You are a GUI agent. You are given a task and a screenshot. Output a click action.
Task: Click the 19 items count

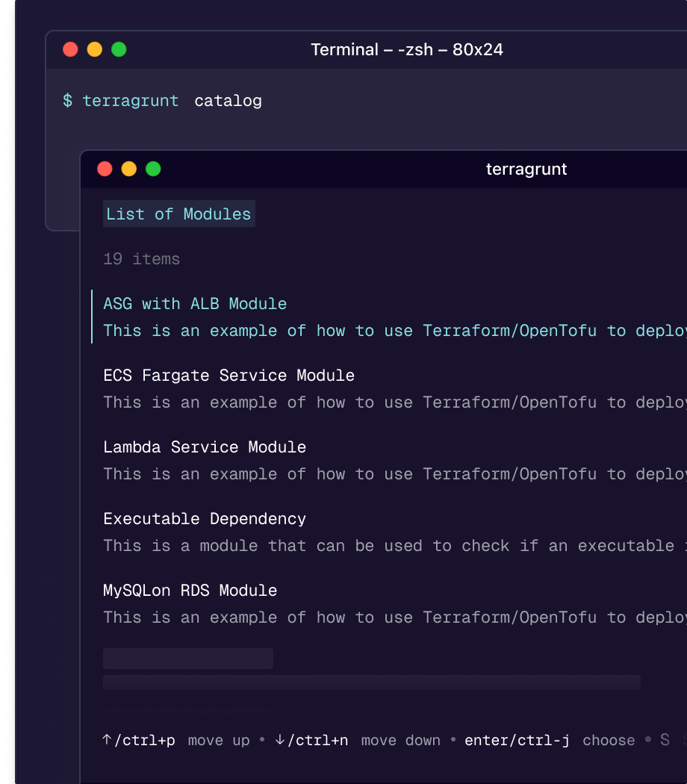click(x=141, y=259)
